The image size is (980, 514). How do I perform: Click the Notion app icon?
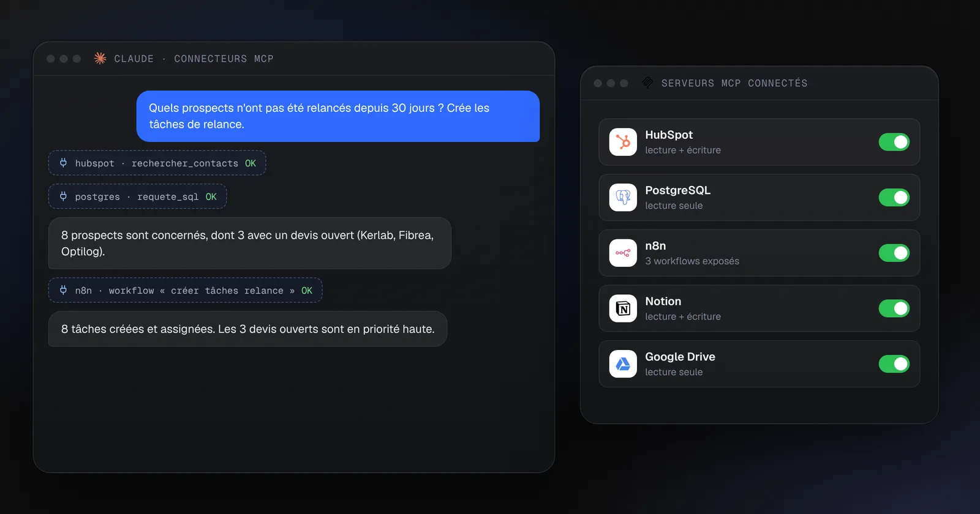pos(623,308)
